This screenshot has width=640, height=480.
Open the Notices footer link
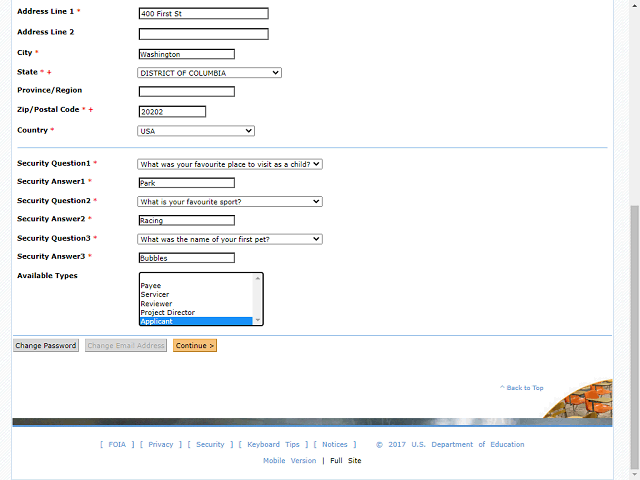coord(335,444)
